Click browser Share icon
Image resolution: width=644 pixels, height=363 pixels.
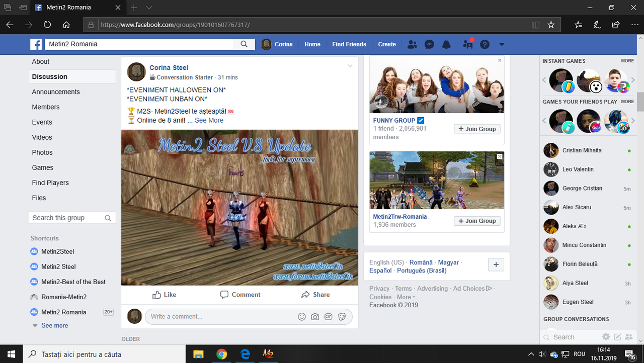point(615,25)
